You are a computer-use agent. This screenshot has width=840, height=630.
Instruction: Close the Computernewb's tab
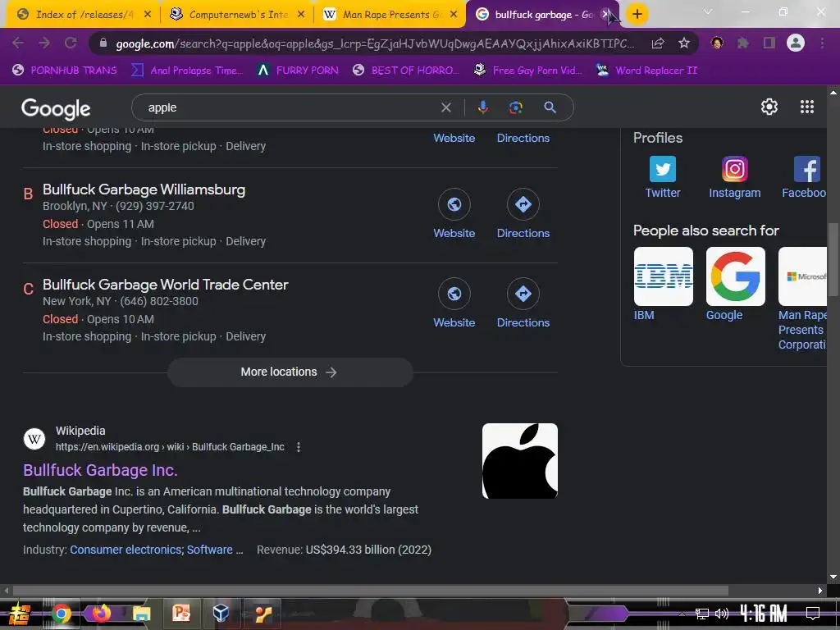[301, 15]
